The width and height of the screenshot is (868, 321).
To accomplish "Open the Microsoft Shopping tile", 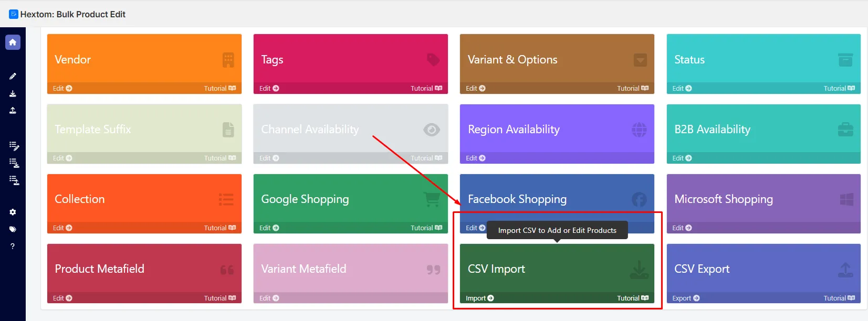I will (764, 198).
